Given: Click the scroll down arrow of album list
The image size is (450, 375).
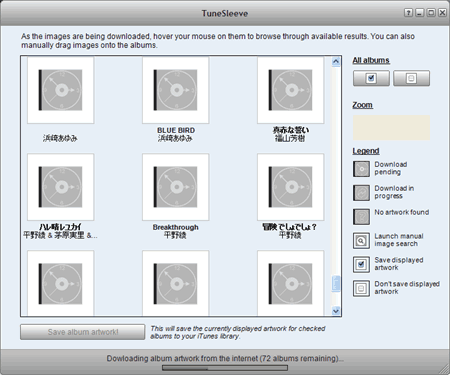Looking at the screenshot, I should 336,311.
